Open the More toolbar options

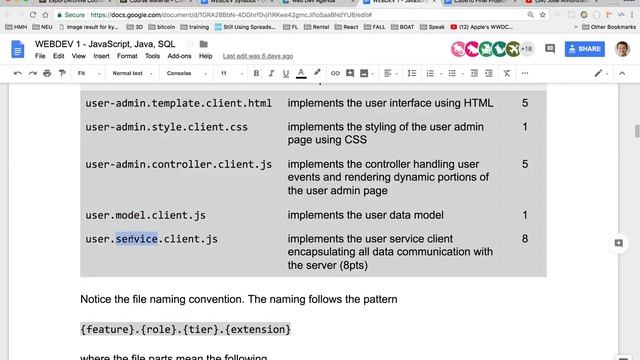pos(525,73)
